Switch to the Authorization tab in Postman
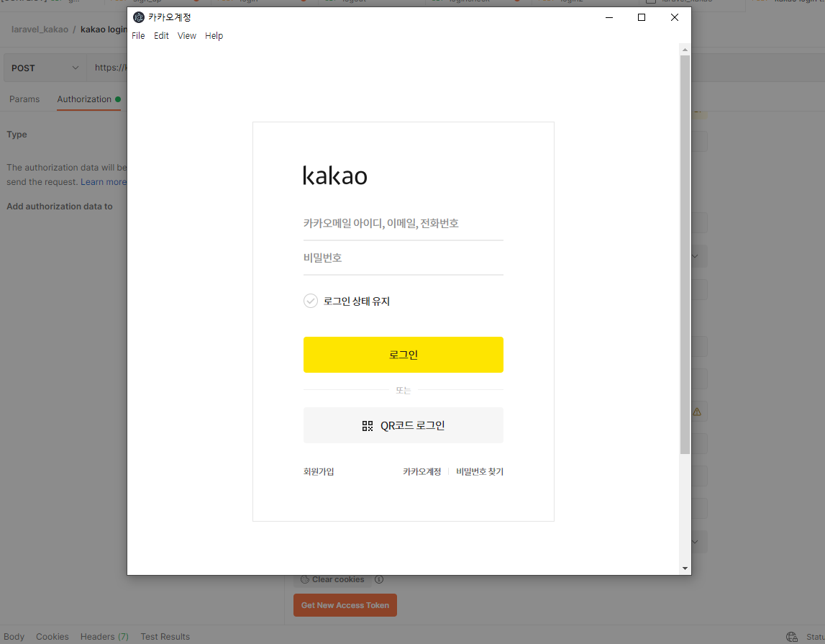Screen dimensions: 825x644 coord(88,99)
